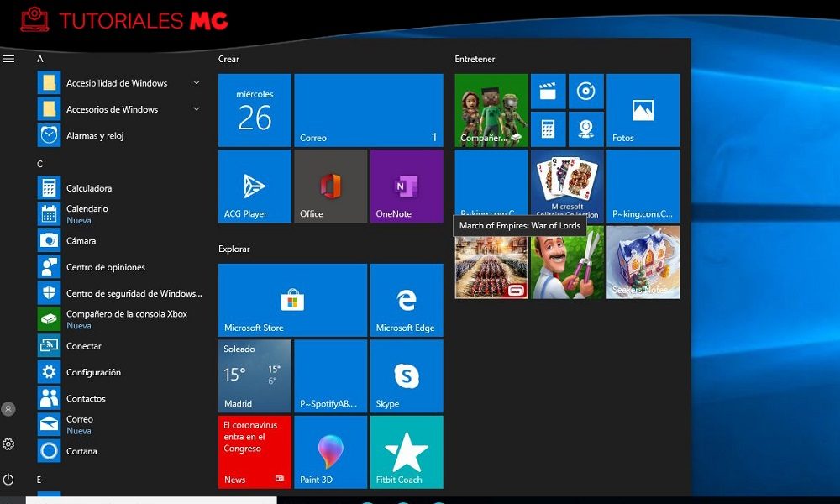Open the Fotos tile

point(643,109)
